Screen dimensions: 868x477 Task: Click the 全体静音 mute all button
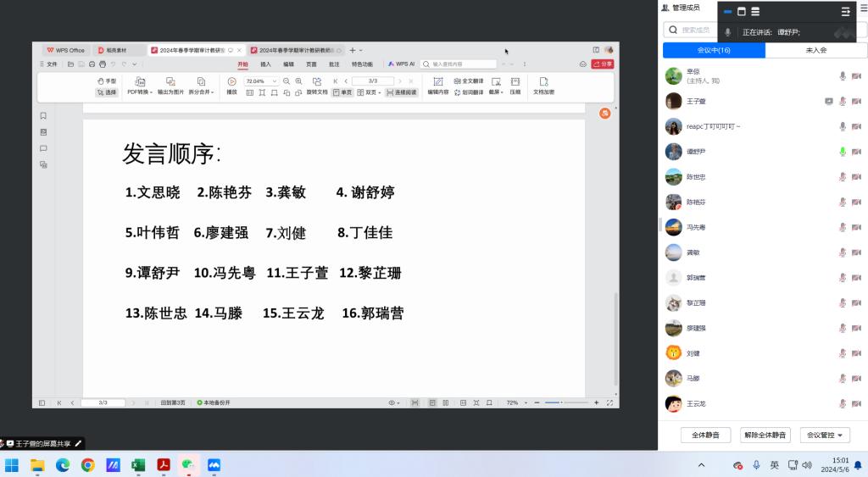click(x=705, y=435)
